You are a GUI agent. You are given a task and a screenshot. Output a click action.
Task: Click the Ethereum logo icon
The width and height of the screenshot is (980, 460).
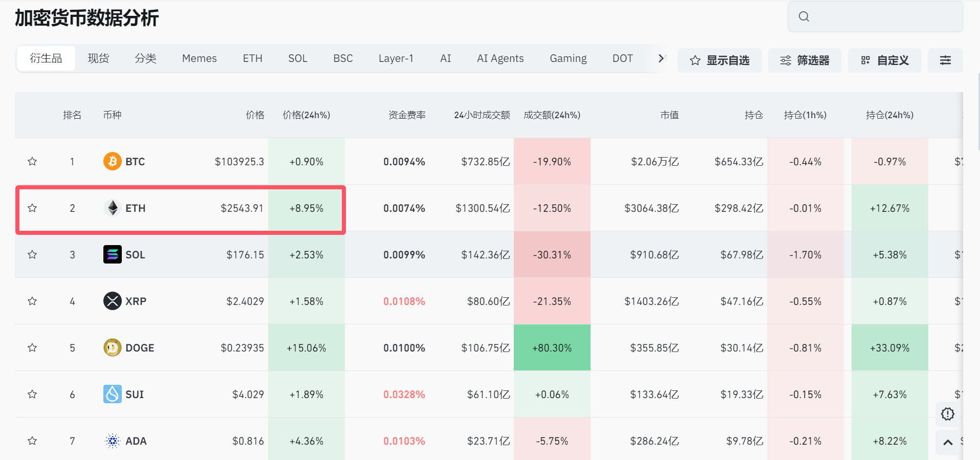tap(112, 208)
